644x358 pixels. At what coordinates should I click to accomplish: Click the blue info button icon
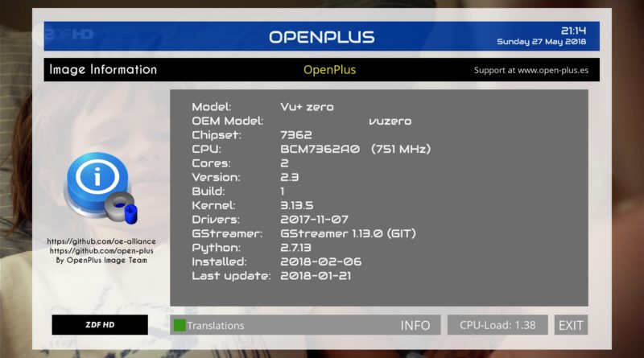click(x=101, y=188)
